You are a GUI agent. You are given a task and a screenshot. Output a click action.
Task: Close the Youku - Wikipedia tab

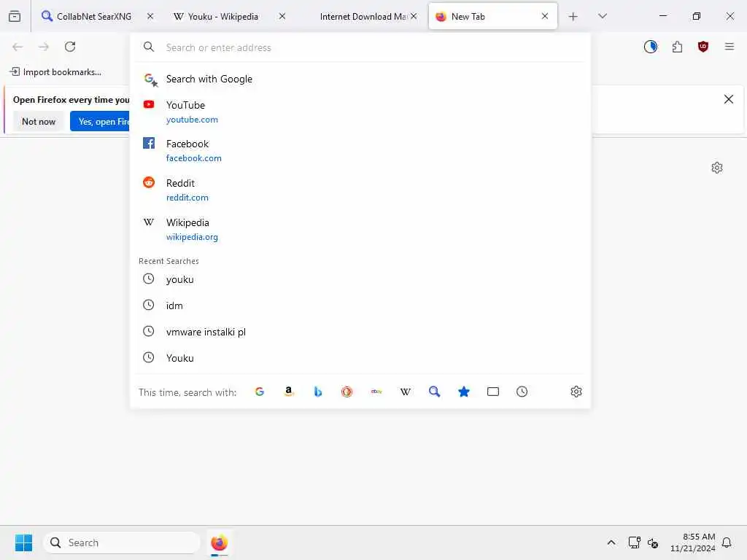(282, 16)
